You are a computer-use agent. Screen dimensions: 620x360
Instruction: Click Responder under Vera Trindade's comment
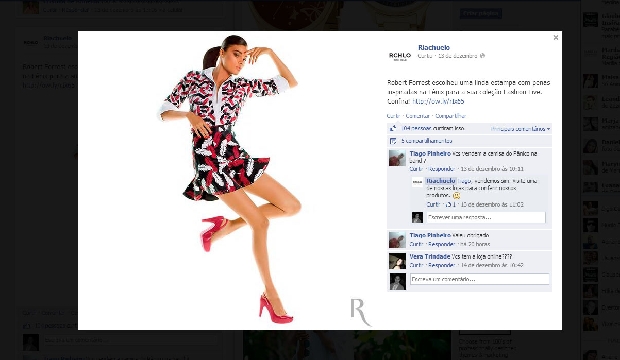pos(442,265)
